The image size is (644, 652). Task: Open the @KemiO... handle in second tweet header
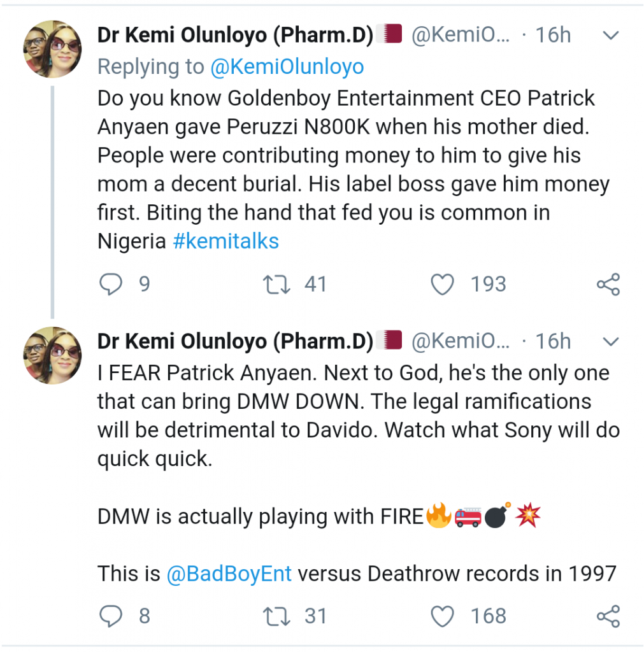click(x=461, y=343)
